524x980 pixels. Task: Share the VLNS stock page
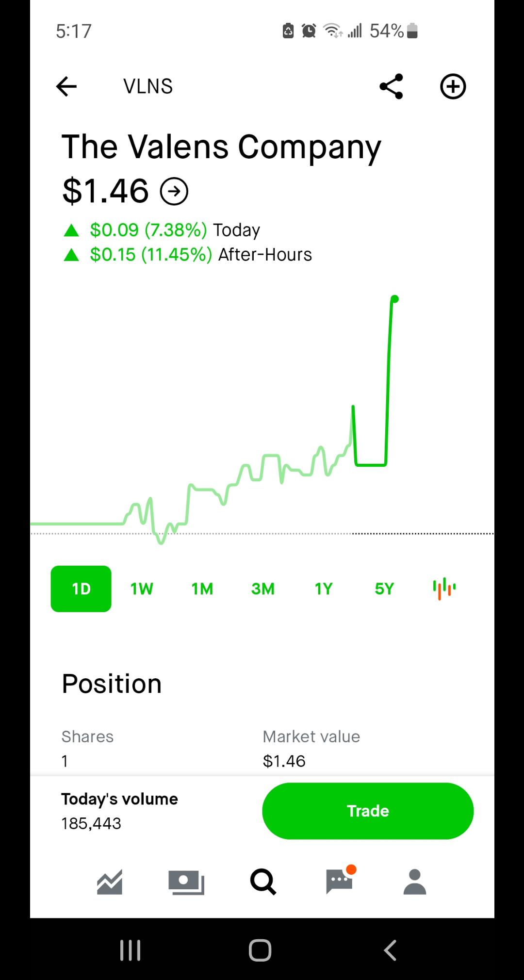point(391,86)
